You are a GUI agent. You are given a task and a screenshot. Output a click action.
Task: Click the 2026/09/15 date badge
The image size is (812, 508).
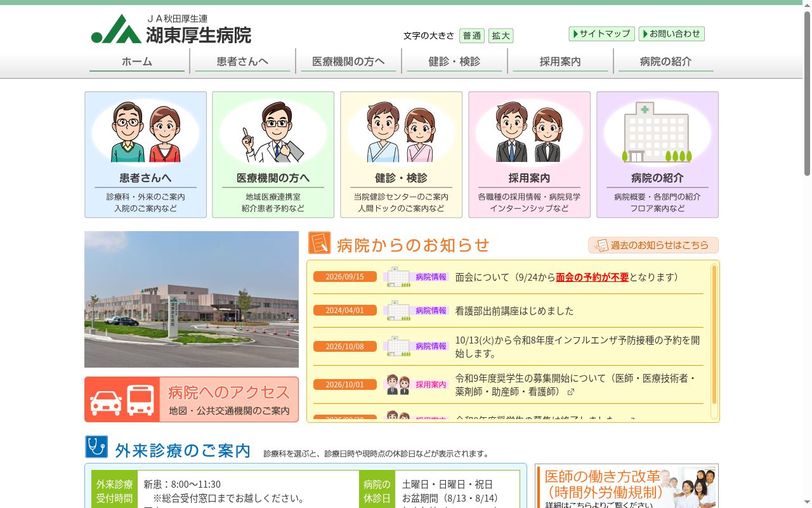tap(345, 277)
